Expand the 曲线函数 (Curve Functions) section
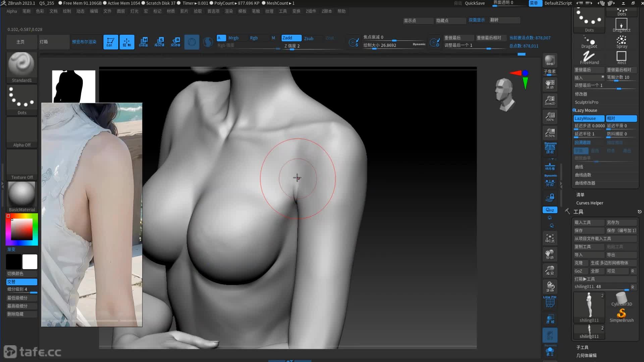644x362 pixels. [583, 175]
